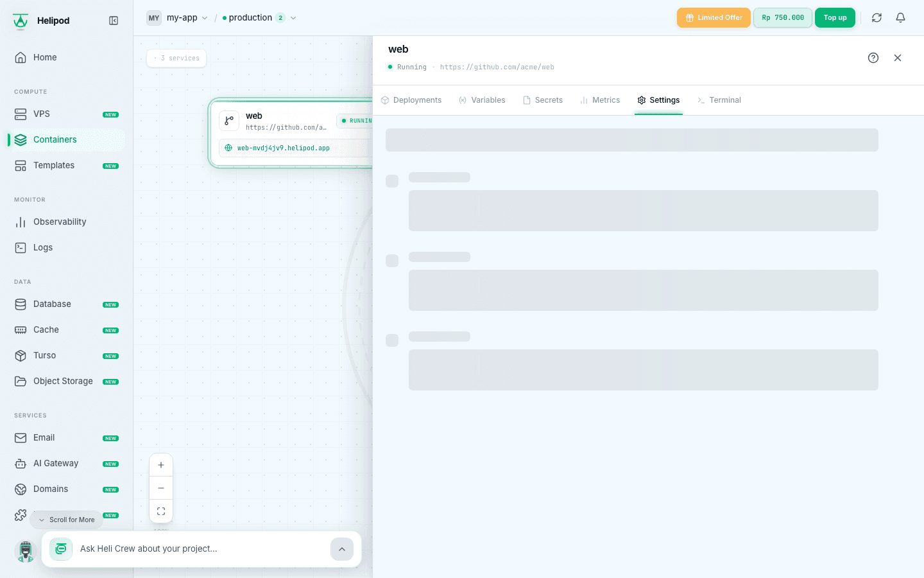Click the user avatar
The width and height of the screenshot is (924, 578).
point(26,551)
